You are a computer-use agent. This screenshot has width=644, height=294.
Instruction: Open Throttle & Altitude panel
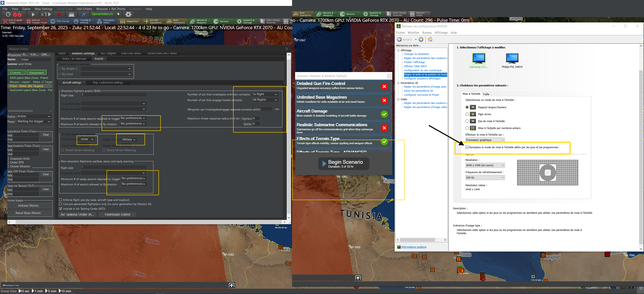(83, 21)
